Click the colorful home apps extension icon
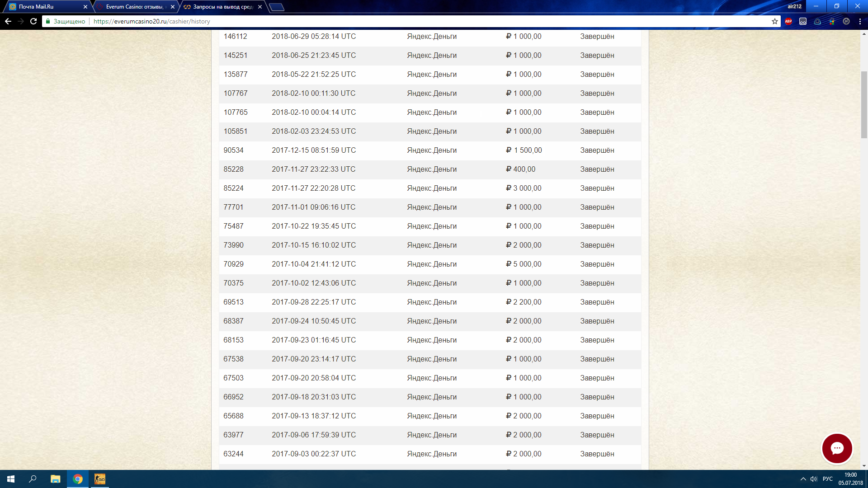868x488 pixels. (x=832, y=21)
